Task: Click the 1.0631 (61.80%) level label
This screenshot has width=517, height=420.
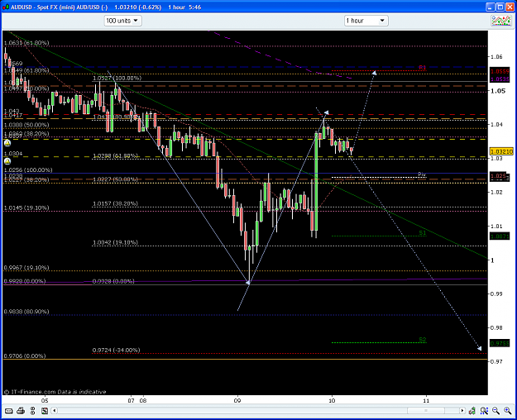Action: tap(26, 43)
